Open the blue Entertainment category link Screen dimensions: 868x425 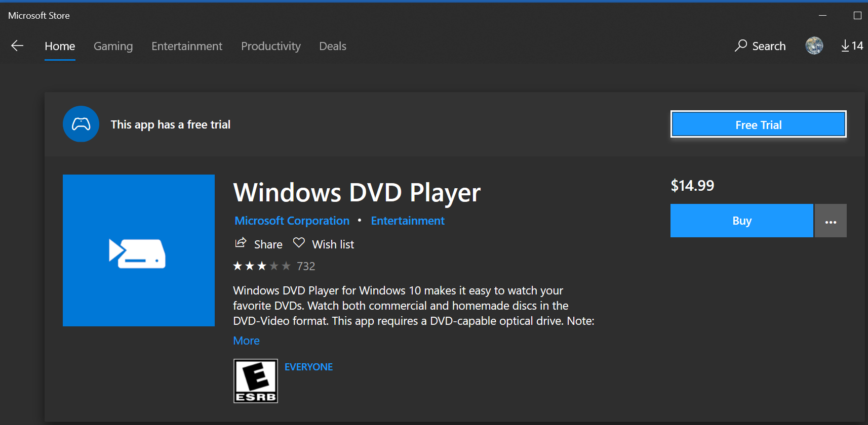pos(408,221)
